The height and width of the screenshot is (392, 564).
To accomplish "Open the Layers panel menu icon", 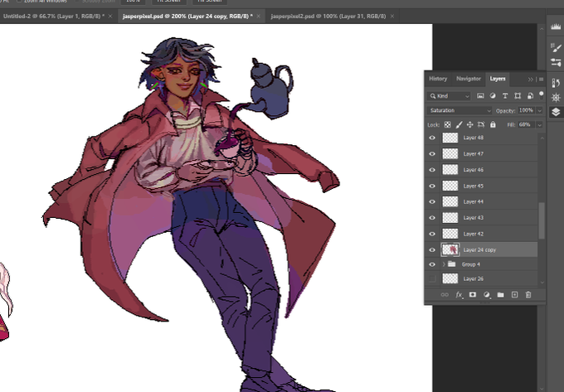I will point(541,79).
